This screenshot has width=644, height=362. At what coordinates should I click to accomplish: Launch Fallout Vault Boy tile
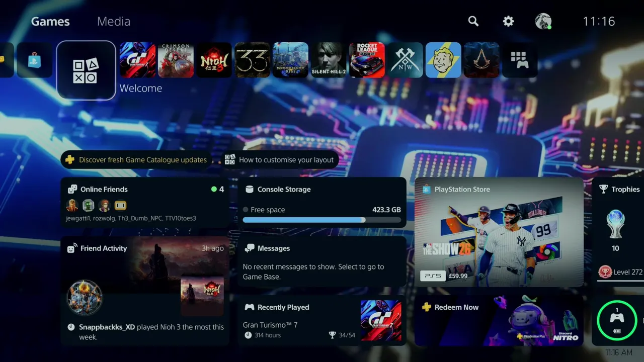[x=444, y=60]
